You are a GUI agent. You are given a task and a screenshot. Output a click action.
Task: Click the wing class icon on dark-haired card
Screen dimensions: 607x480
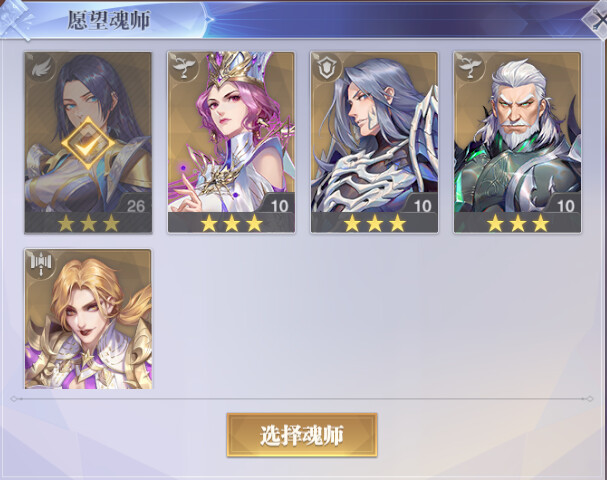click(40, 68)
